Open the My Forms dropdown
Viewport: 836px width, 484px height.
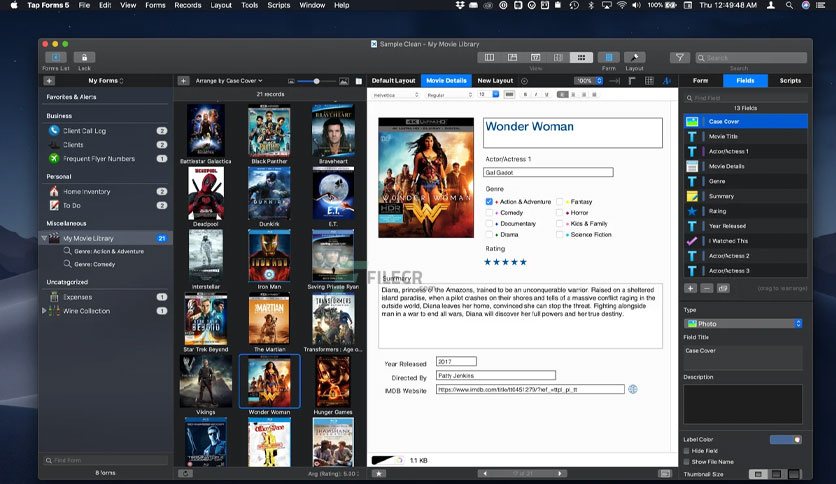click(106, 80)
